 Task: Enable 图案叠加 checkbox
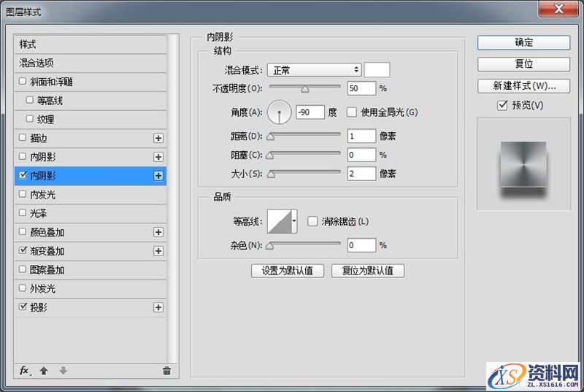click(23, 269)
